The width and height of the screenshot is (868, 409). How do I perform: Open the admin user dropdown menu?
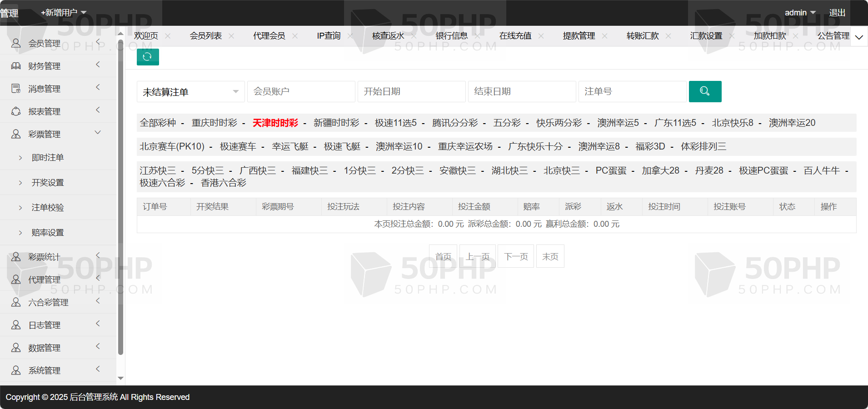[x=800, y=13]
